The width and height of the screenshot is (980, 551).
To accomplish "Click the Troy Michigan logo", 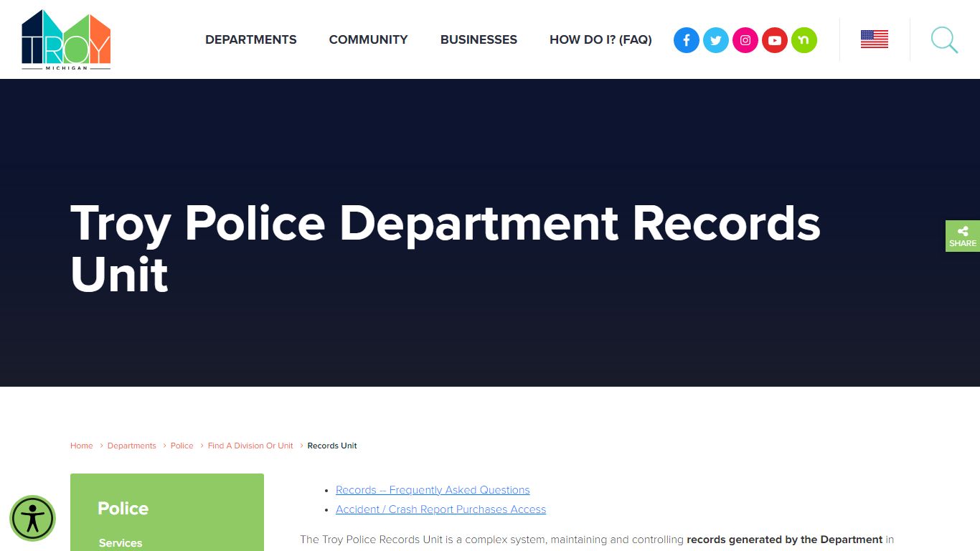I will click(x=66, y=39).
